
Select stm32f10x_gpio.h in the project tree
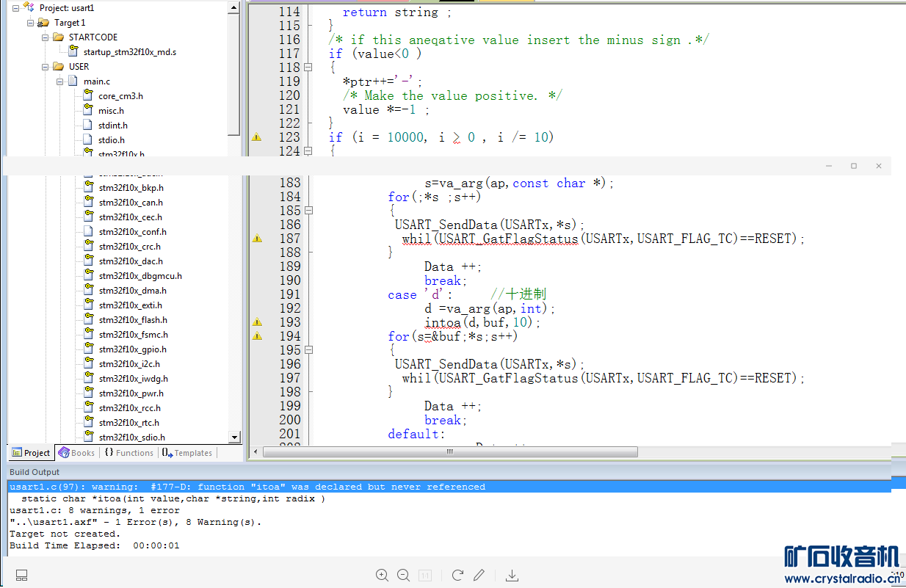[132, 349]
